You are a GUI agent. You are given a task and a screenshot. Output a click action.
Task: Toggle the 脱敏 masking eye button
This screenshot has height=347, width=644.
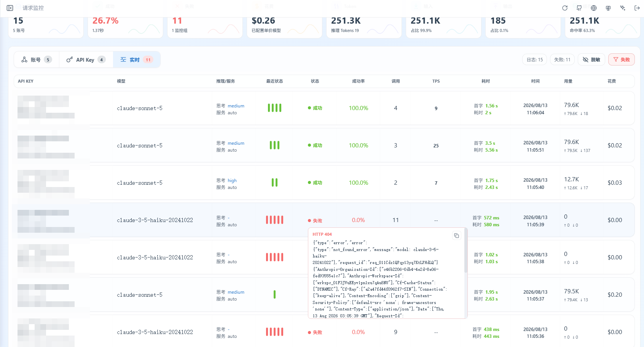tap(591, 60)
